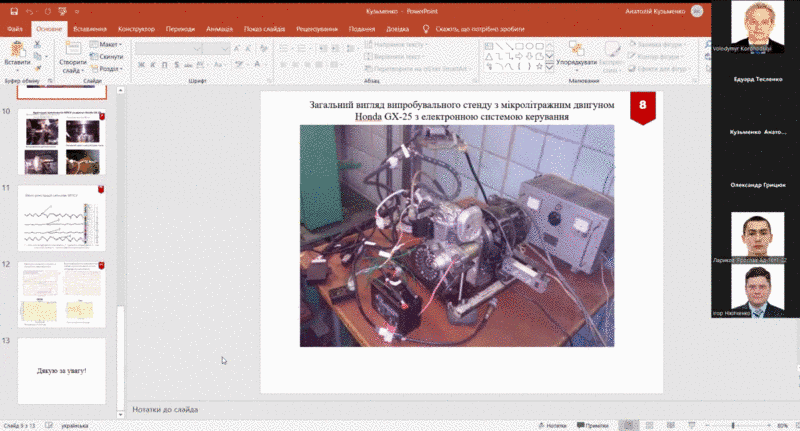Switch to the Показ слайдів tab

pos(264,29)
